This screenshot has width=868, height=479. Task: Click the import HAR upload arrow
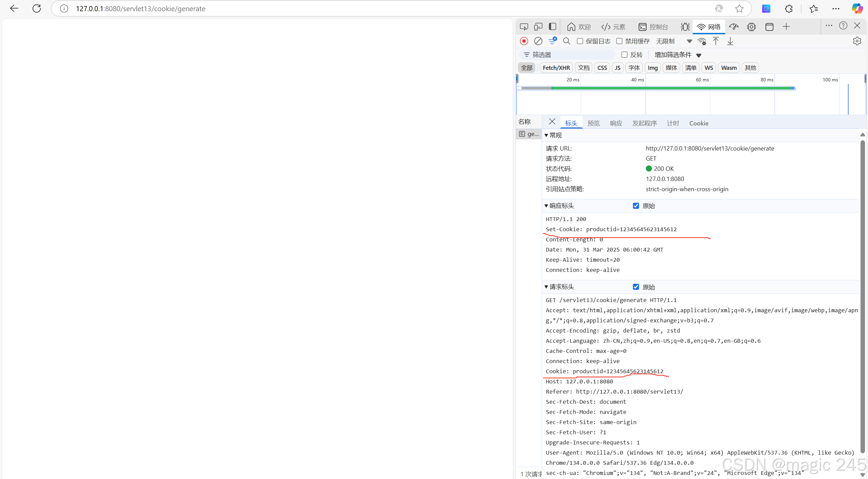[x=716, y=41]
